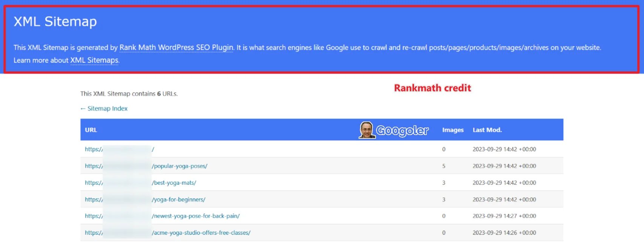Image resolution: width=644 pixels, height=249 pixels.
Task: Click last modified date of popular-yoga-poses row
Action: 504,166
